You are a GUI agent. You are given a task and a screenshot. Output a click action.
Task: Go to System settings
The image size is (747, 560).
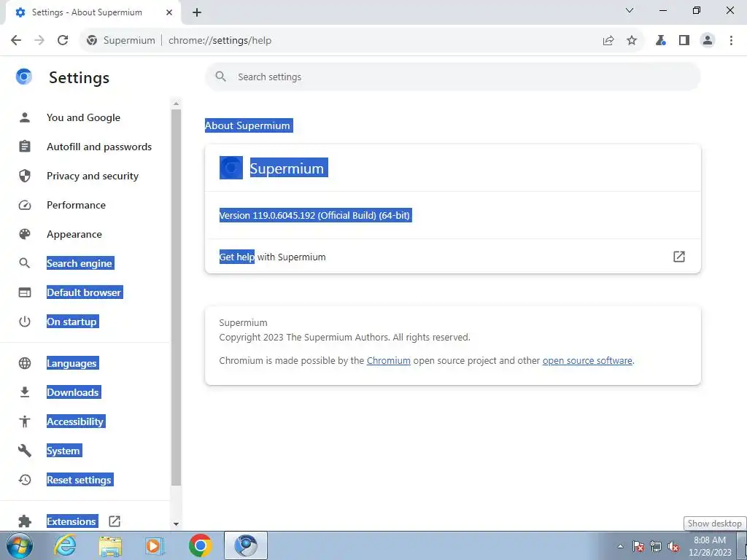63,451
